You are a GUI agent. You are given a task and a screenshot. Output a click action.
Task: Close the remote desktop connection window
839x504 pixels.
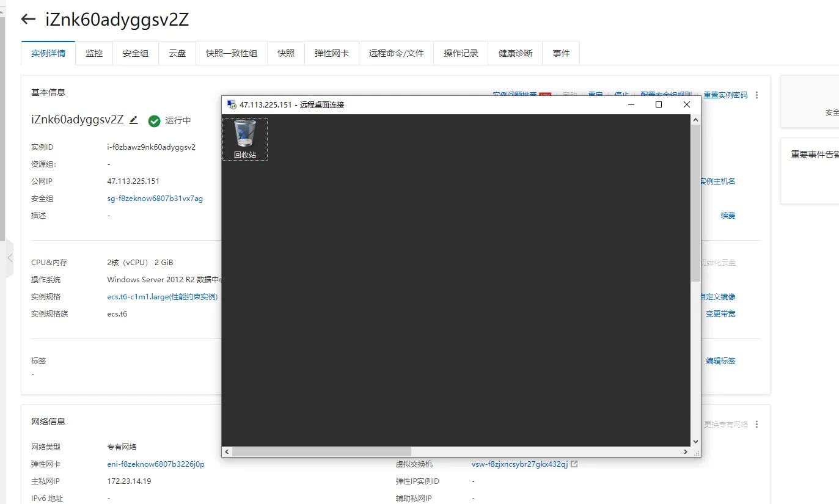tap(687, 104)
